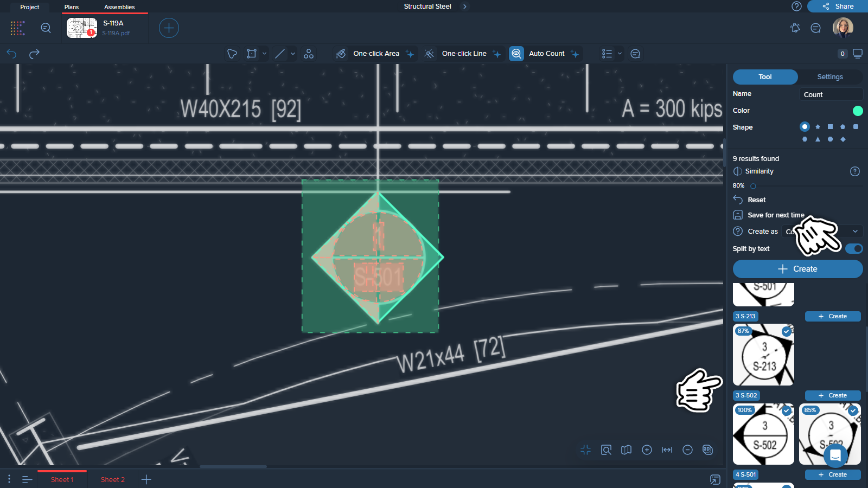Switch to the Plans tab
This screenshot has width=868, height=488.
point(72,7)
